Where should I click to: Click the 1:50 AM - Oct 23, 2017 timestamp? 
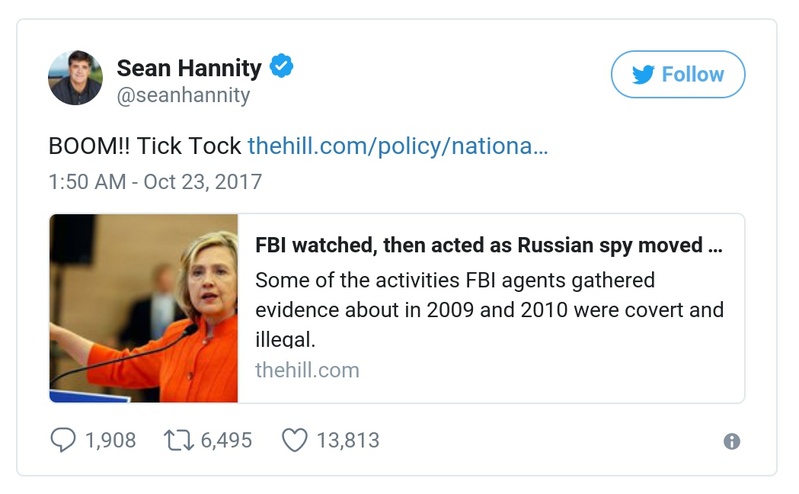coord(155,182)
